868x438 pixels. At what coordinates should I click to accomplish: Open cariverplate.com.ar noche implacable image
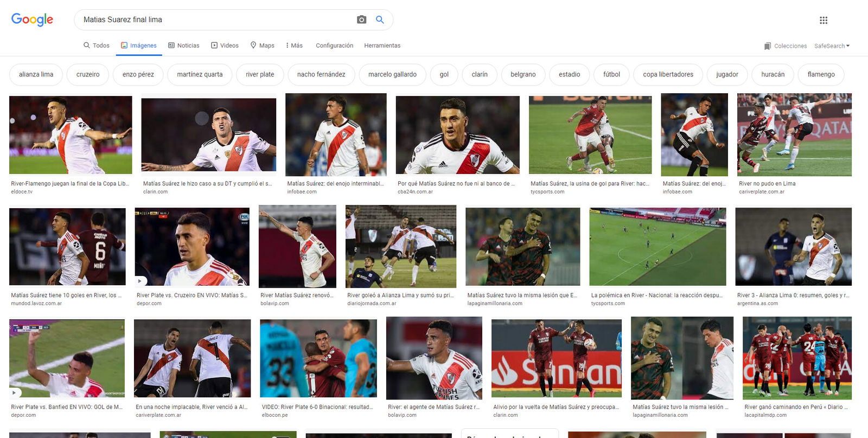192,358
